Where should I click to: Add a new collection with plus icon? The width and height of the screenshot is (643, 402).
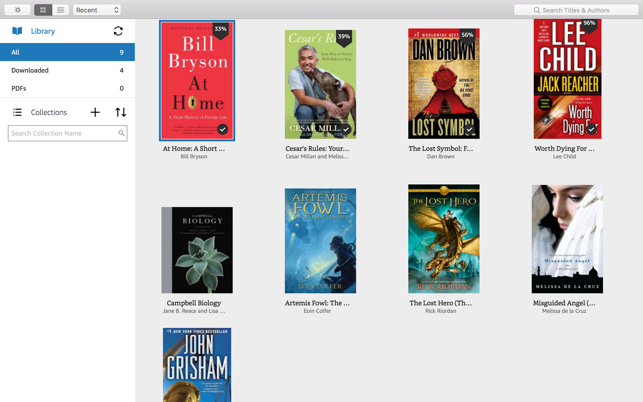pyautogui.click(x=95, y=112)
